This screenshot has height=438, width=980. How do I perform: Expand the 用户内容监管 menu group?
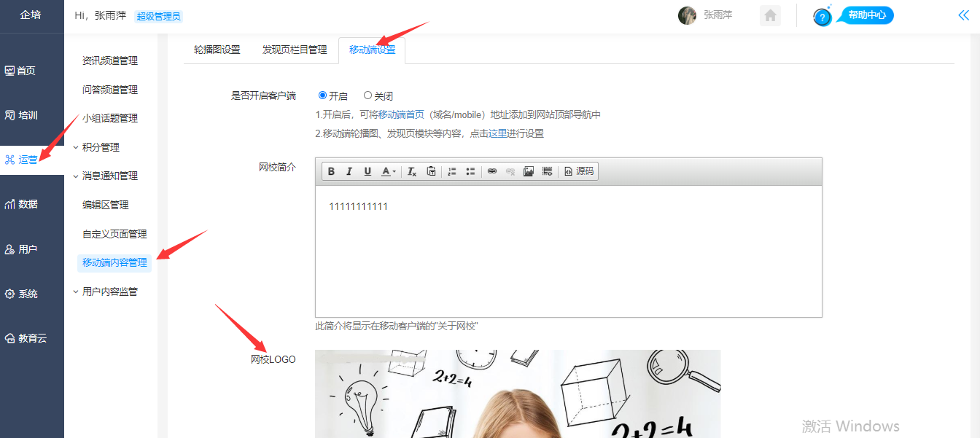coord(109,292)
